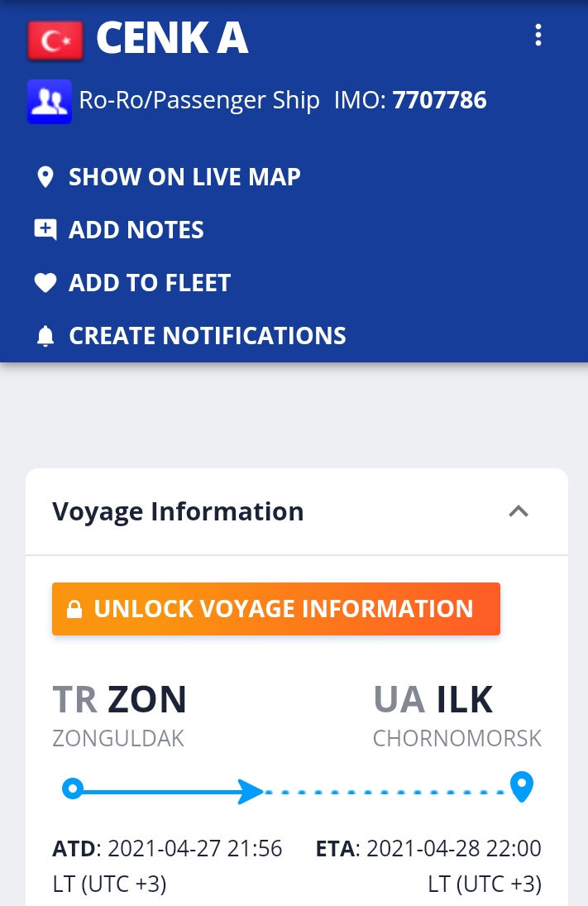This screenshot has width=588, height=906.
Task: Open destination port UA ILK link
Action: point(433,699)
